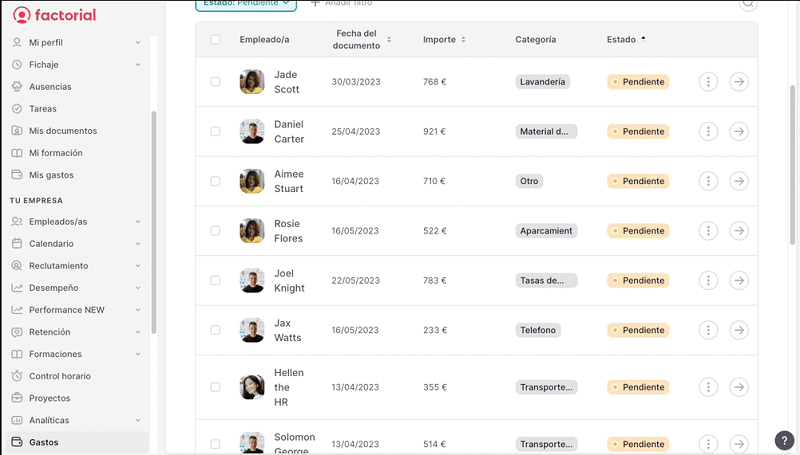
Task: Click the help question mark icon
Action: pos(785,440)
